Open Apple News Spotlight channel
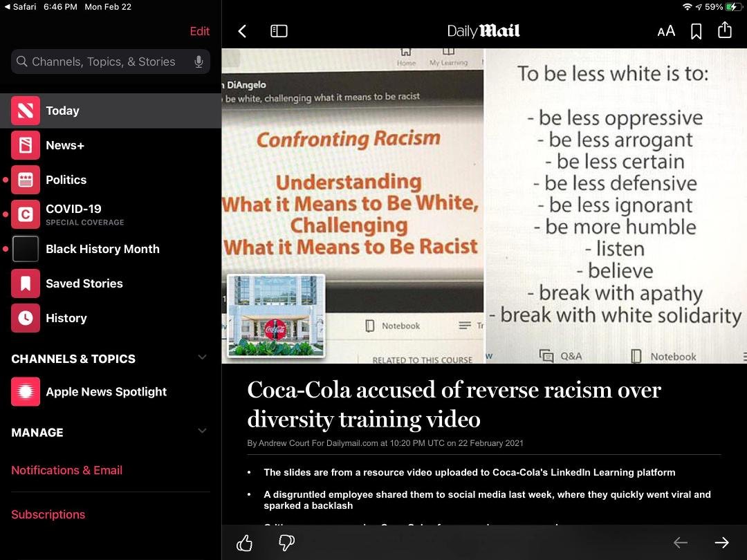The image size is (747, 560). click(x=111, y=391)
